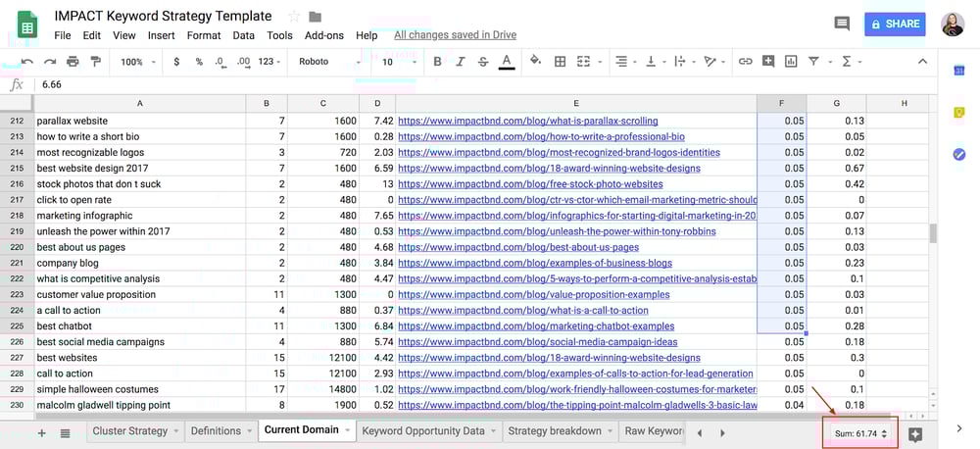The height and width of the screenshot is (449, 980).
Task: Open the Insert menu
Action: [162, 35]
